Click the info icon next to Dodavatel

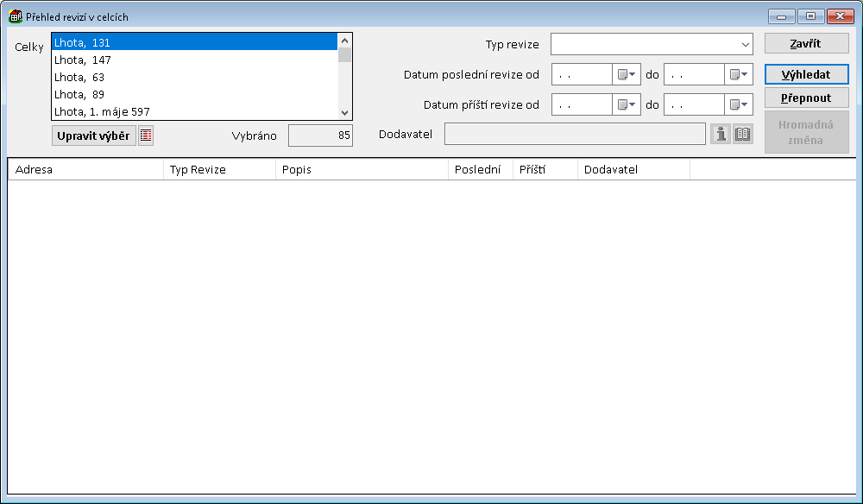[x=720, y=134]
